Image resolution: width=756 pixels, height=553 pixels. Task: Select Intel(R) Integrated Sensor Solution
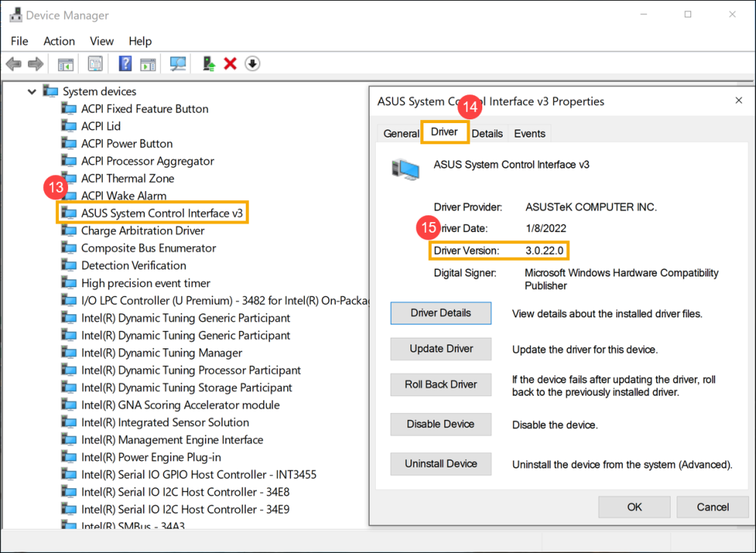click(166, 422)
